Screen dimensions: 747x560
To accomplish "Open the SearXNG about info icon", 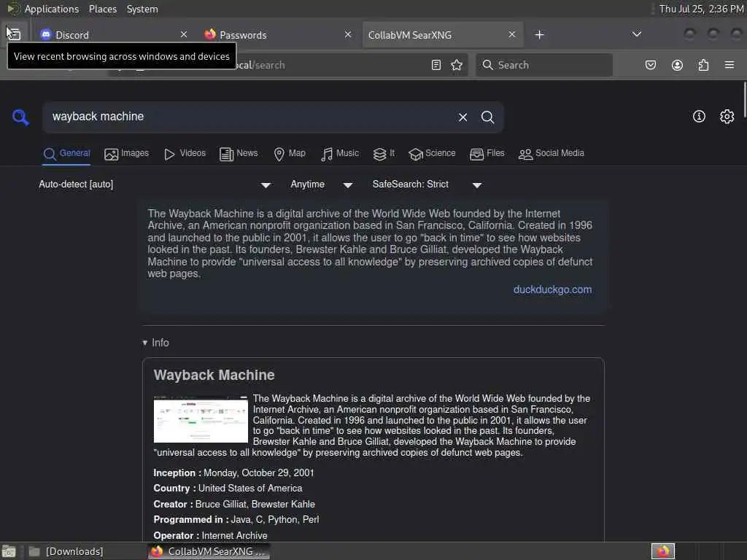I will pyautogui.click(x=699, y=117).
